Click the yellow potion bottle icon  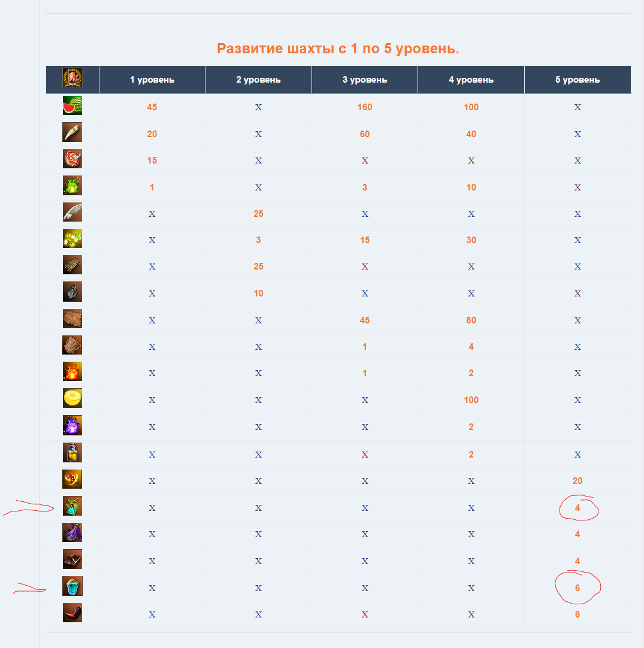pos(72,453)
